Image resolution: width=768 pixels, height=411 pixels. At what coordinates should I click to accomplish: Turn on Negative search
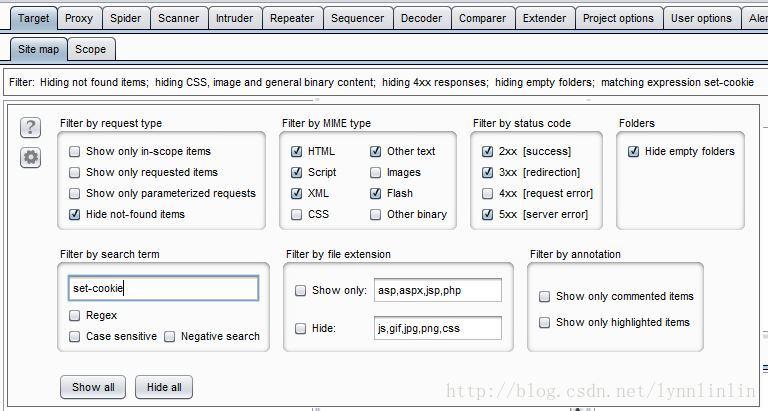[x=170, y=336]
